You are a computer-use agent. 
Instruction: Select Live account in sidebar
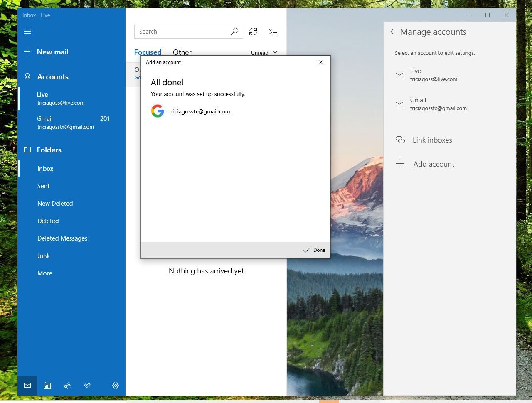(71, 98)
